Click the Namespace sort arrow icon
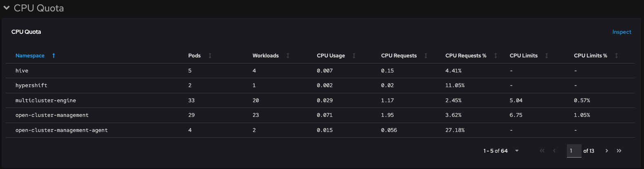Image resolution: width=644 pixels, height=169 pixels. 53,55
